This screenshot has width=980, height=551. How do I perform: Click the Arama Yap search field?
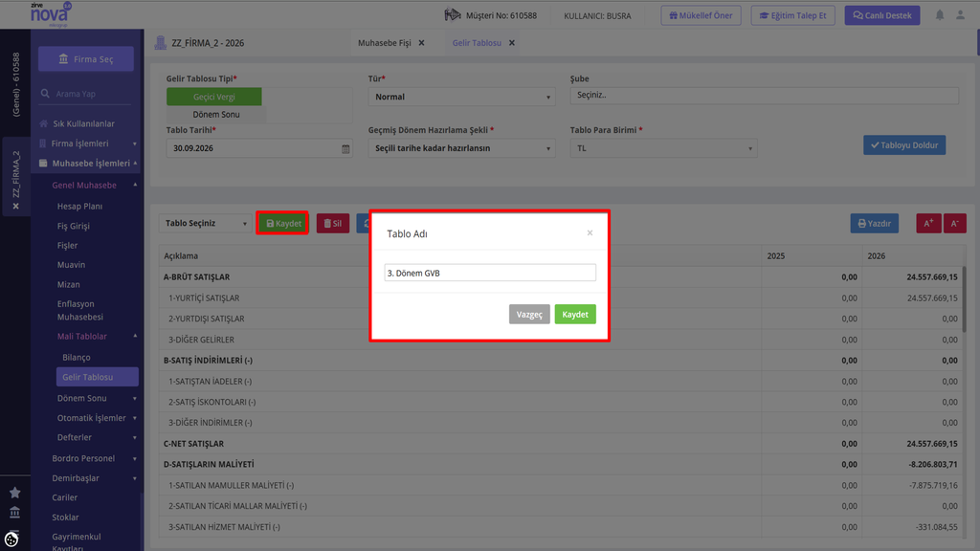86,94
